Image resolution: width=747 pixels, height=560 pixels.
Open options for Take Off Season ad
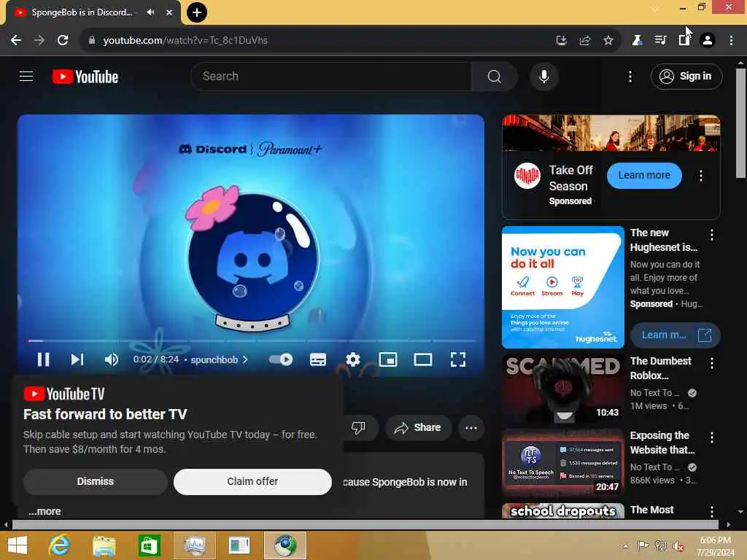pyautogui.click(x=701, y=176)
